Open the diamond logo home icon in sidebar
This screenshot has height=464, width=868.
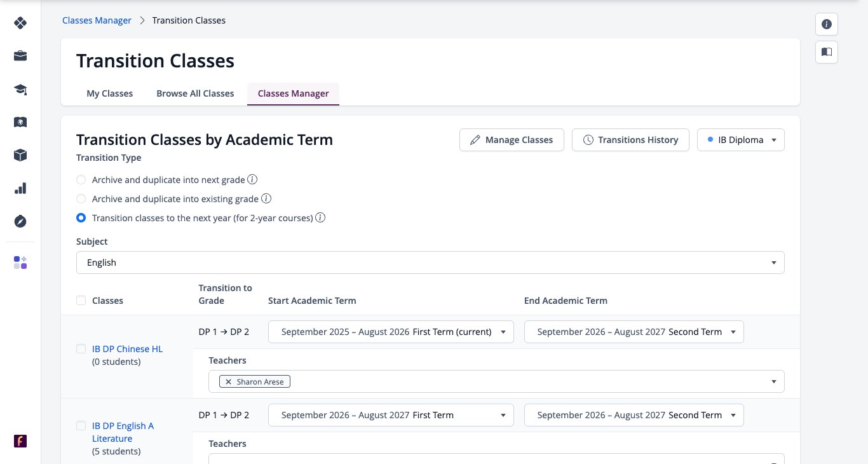(x=20, y=23)
